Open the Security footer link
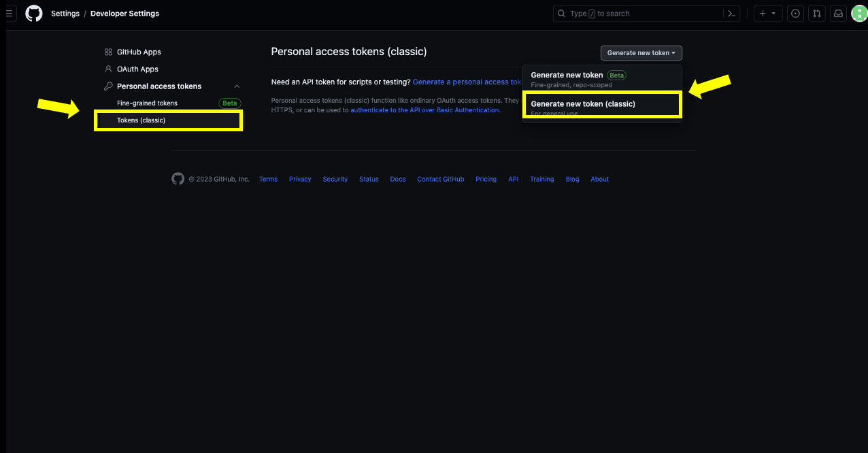The width and height of the screenshot is (868, 453). click(335, 180)
